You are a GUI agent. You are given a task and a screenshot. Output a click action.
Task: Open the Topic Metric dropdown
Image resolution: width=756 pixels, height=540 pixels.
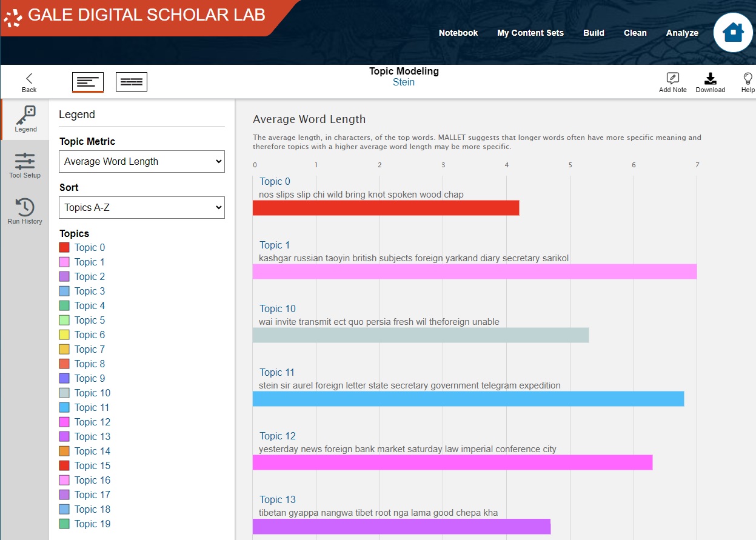(x=142, y=161)
